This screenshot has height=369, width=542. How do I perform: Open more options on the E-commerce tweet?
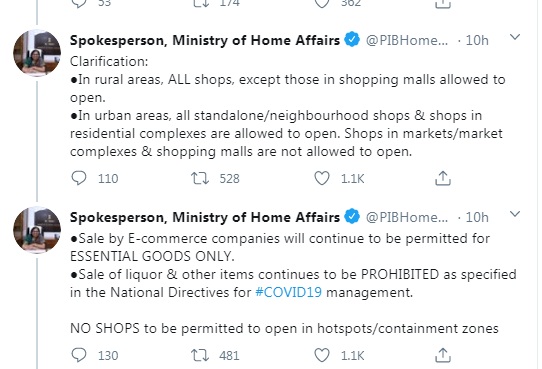coord(515,214)
